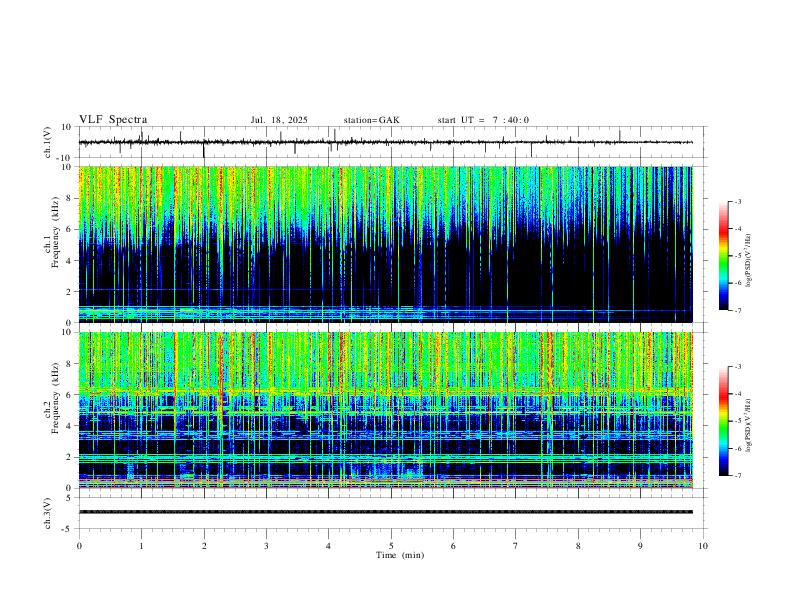
Task: Click the time axis tick label "9"
Action: coord(640,546)
